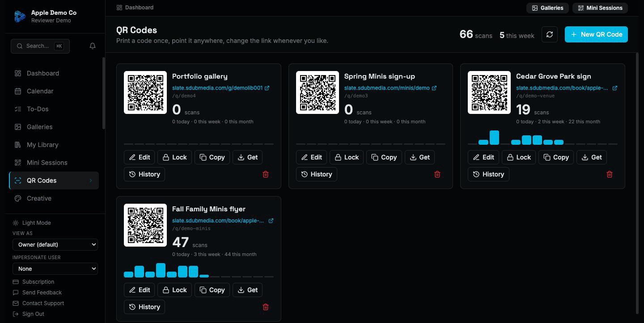Go to To-Dos in the sidebar
This screenshot has height=323, width=644.
[54, 109]
